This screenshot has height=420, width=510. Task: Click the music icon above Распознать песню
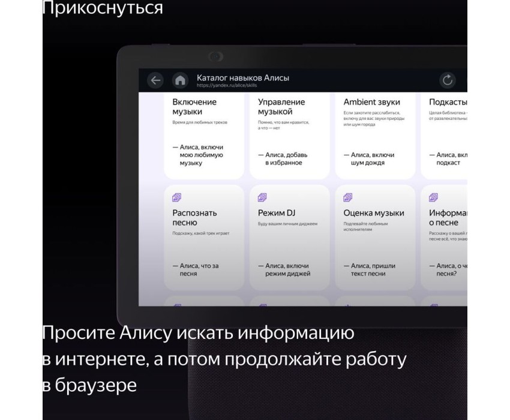(x=176, y=197)
